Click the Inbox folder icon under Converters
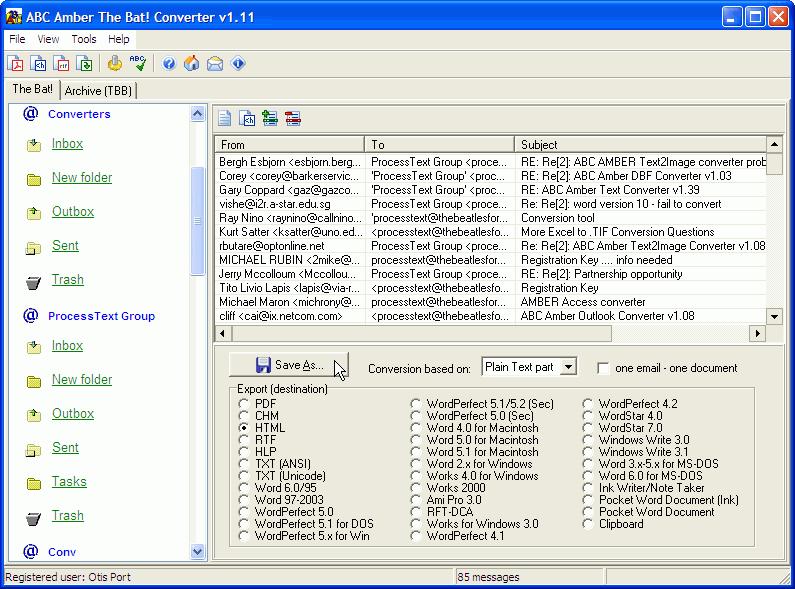The width and height of the screenshot is (795, 589). coord(34,145)
